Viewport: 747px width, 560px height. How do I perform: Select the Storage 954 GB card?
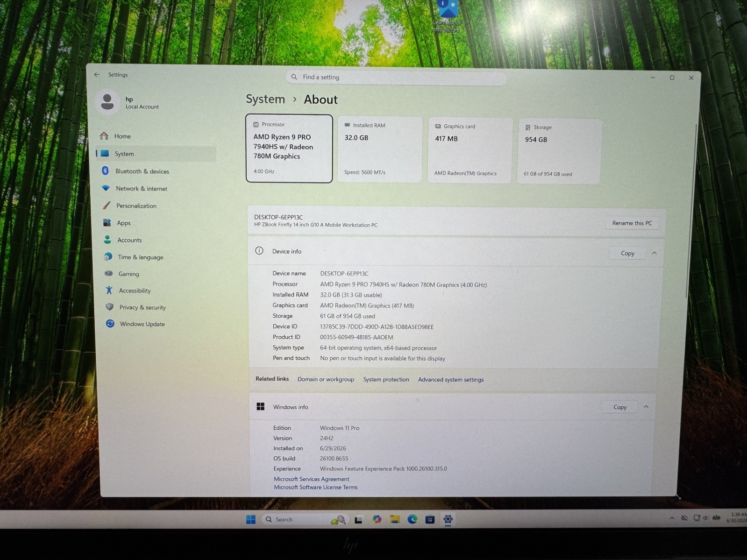click(559, 151)
